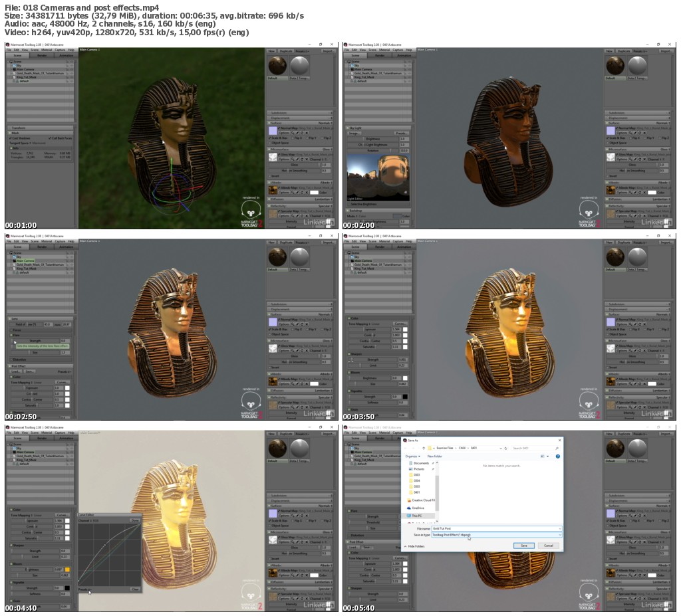Click New folder in Save As dialog
The width and height of the screenshot is (681, 616).
[x=435, y=457]
